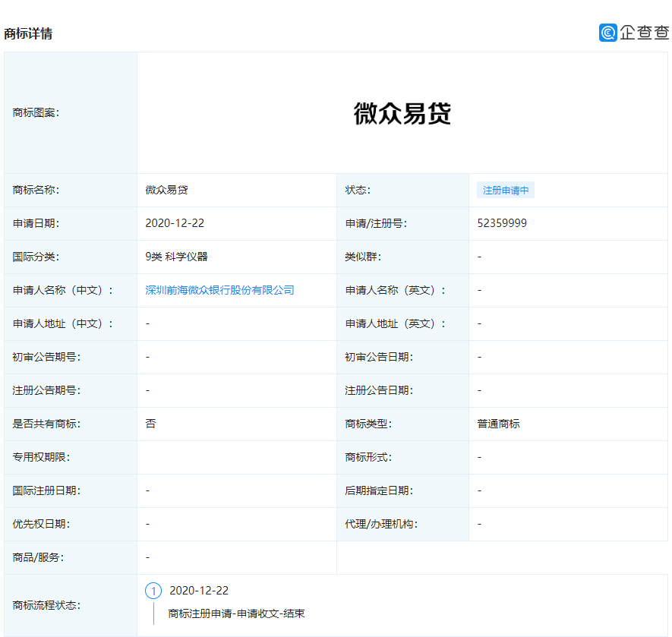Select the 商标详情 heading text
The width and height of the screenshot is (672, 637).
[28, 33]
